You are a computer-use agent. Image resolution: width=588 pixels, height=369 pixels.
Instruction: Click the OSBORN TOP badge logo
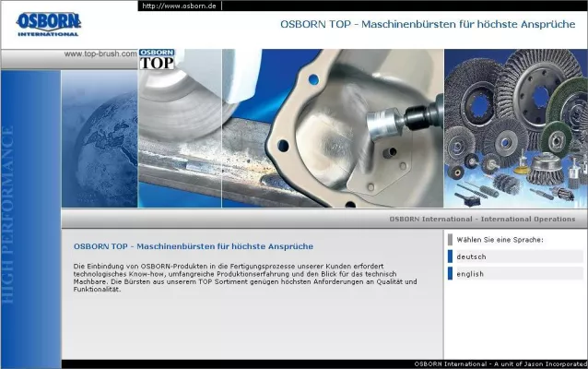pos(157,60)
